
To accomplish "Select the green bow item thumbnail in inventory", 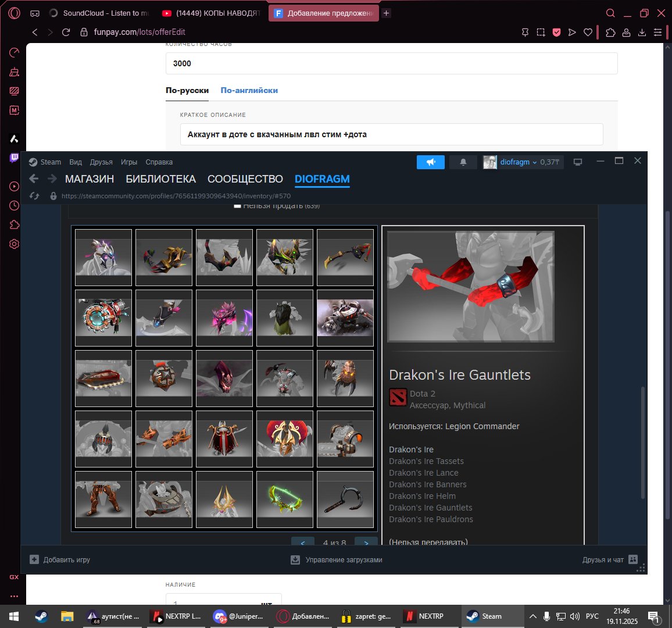I will point(284,499).
